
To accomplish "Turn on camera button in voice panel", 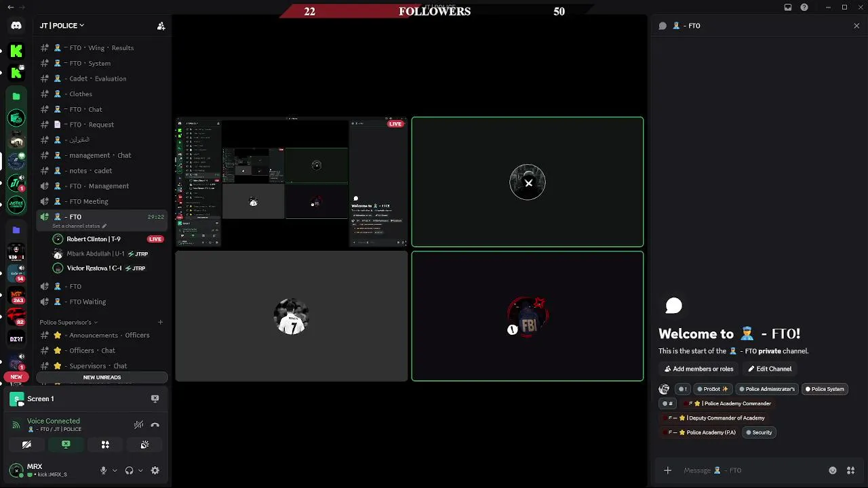I will point(26,445).
